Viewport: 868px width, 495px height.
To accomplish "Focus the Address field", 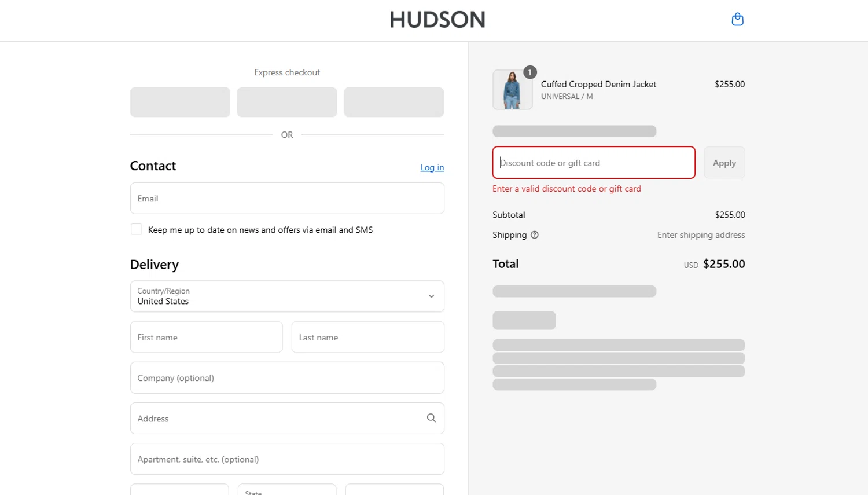I will pyautogui.click(x=287, y=418).
